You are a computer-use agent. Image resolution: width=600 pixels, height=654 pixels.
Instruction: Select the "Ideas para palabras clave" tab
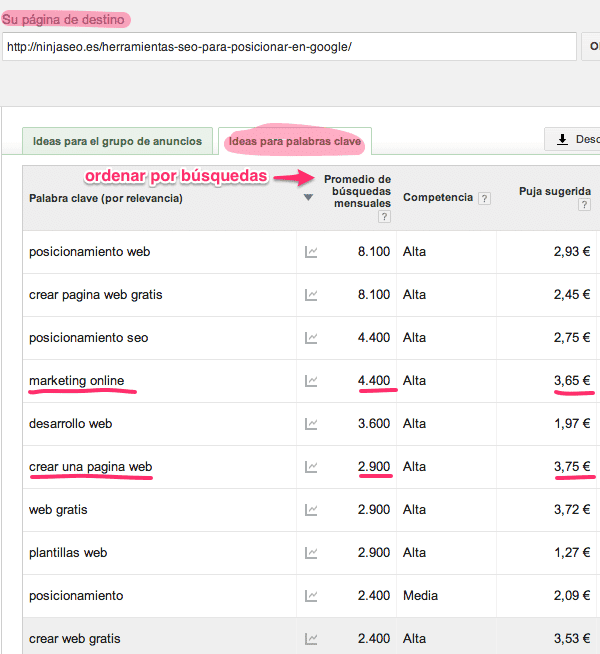point(295,141)
